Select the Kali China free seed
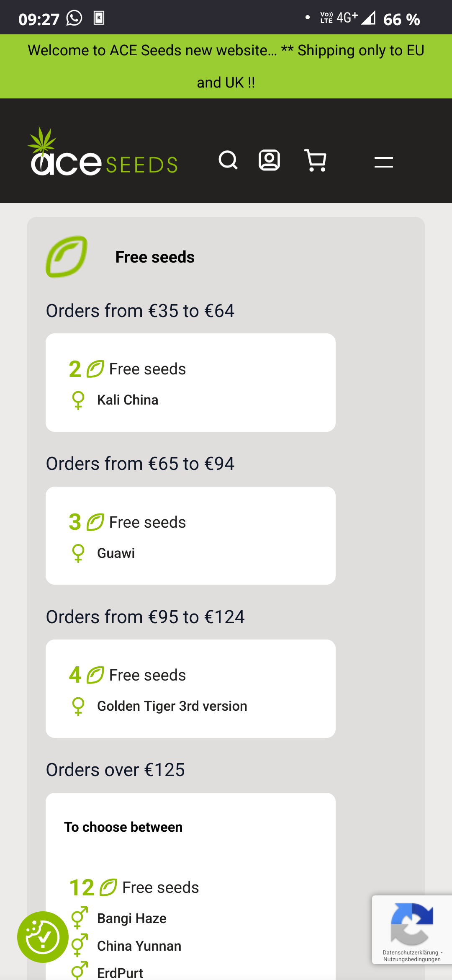 tap(128, 400)
